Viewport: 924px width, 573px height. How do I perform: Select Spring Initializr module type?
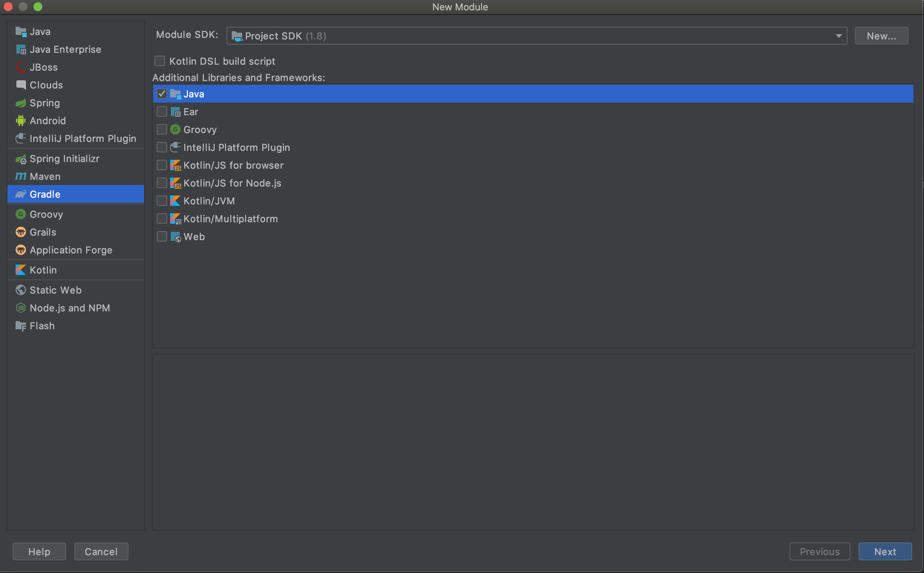tap(64, 159)
